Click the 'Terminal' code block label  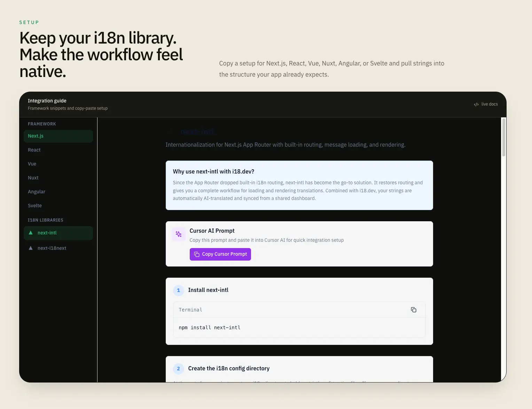(x=190, y=310)
